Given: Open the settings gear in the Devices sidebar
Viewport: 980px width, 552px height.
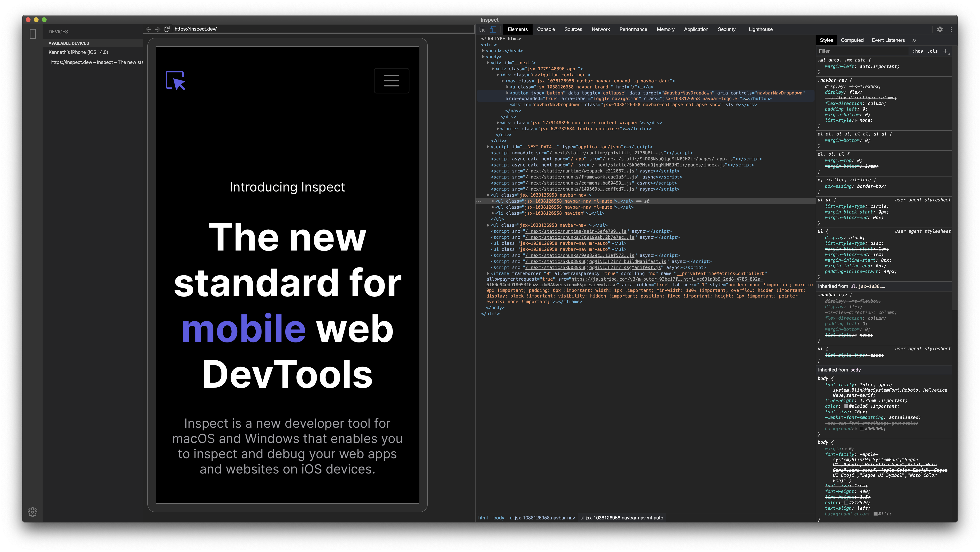Looking at the screenshot, I should (33, 512).
